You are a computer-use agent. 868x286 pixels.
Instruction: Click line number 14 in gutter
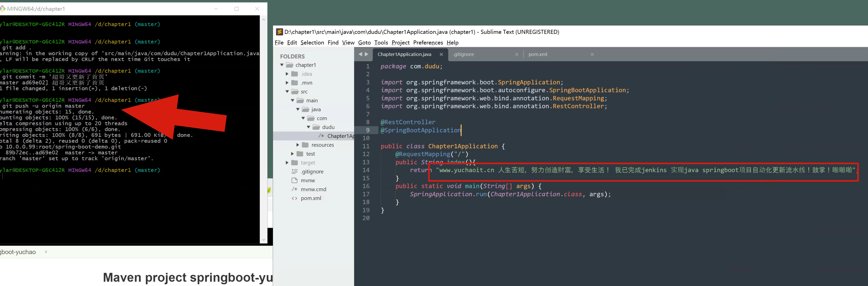366,170
